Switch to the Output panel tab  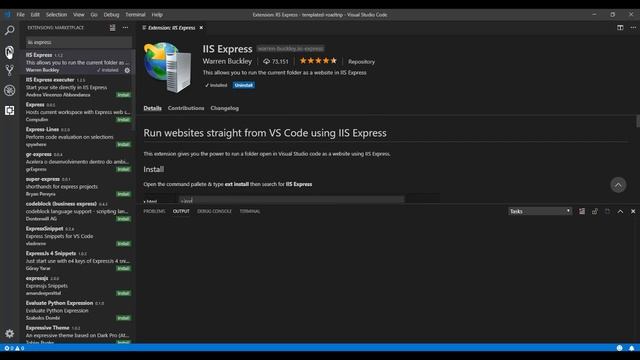[x=181, y=211]
